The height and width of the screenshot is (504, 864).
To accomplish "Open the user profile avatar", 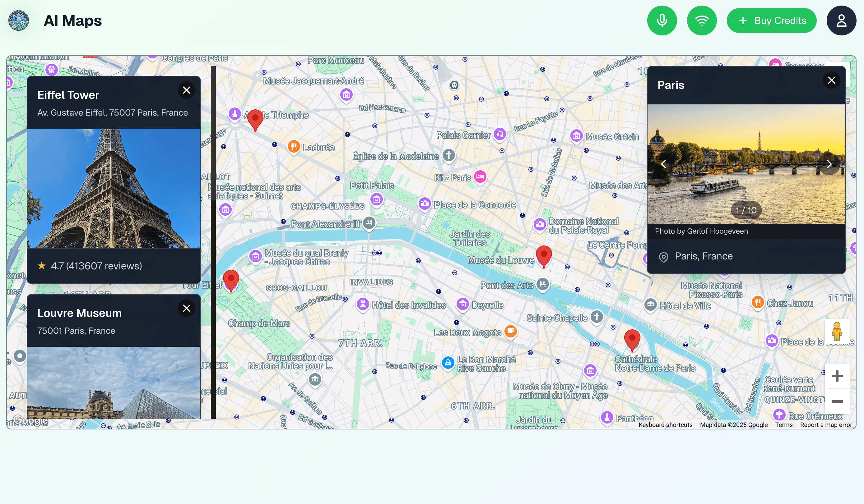I will coord(841,21).
